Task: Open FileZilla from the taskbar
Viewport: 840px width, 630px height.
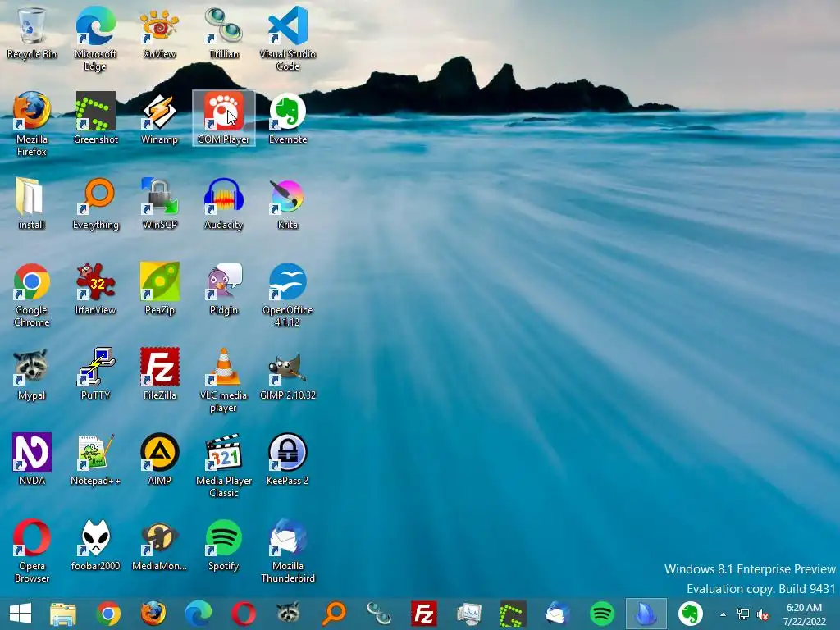Action: pyautogui.click(x=424, y=614)
